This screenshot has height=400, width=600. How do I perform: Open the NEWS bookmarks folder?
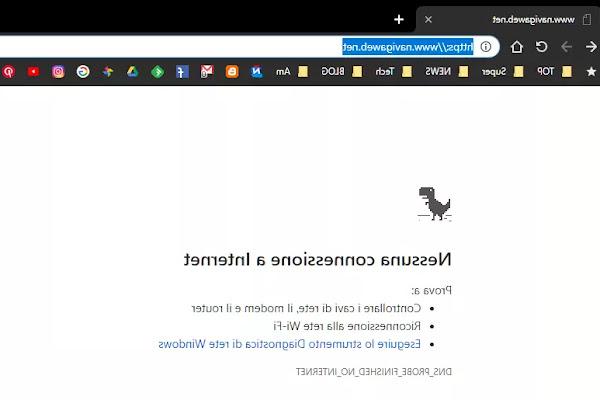(447, 72)
